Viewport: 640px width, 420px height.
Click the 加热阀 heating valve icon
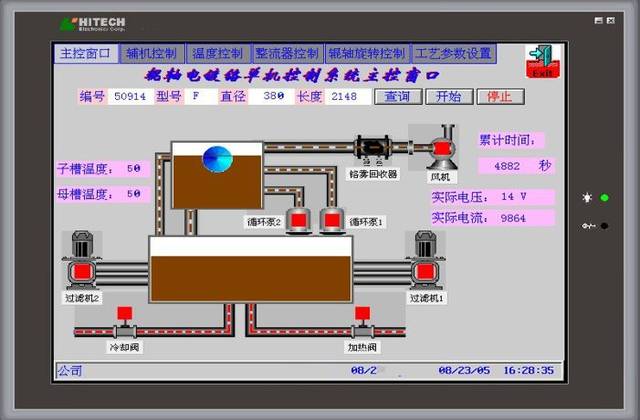tap(361, 323)
